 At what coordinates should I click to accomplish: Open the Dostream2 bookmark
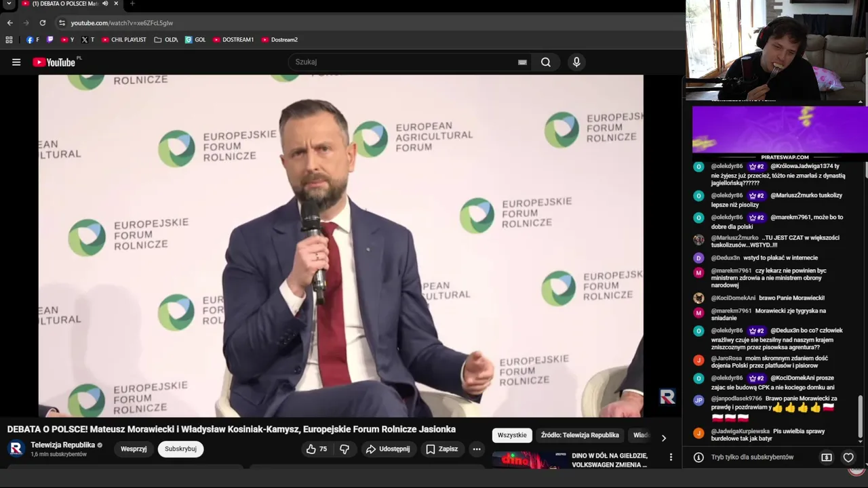[x=279, y=40]
